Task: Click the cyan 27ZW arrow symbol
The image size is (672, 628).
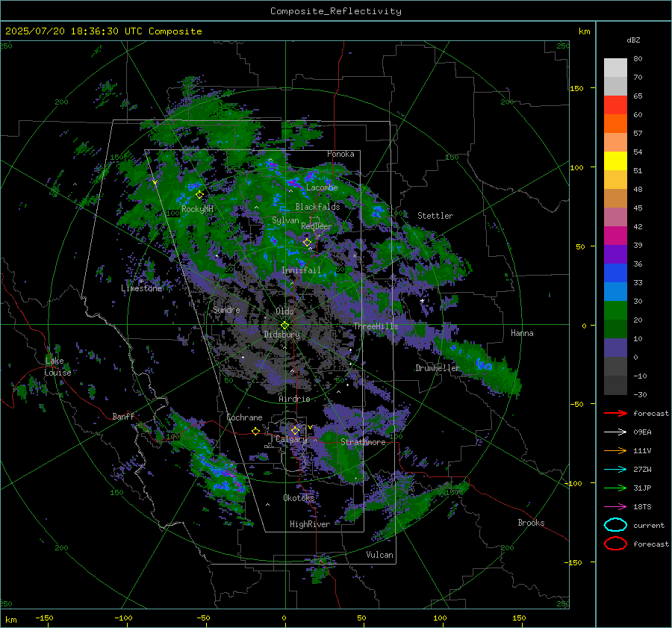Action: click(615, 470)
